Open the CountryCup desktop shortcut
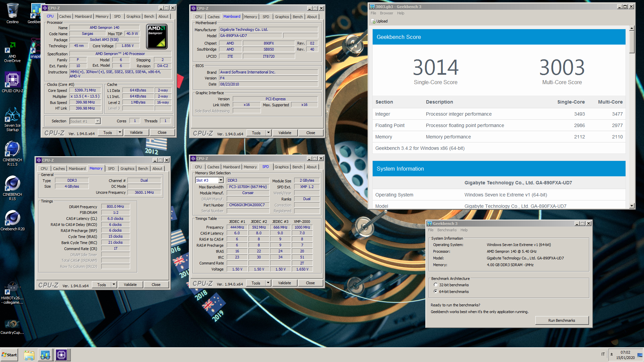The height and width of the screenshot is (362, 644). [12, 327]
